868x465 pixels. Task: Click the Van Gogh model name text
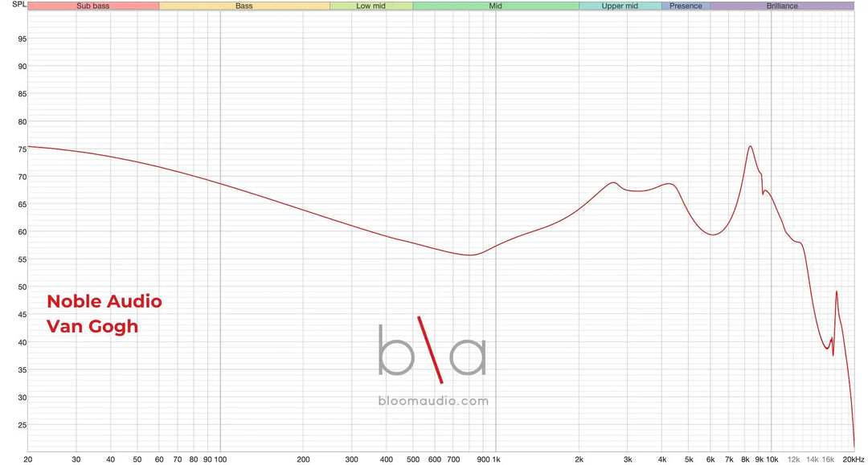coord(92,326)
